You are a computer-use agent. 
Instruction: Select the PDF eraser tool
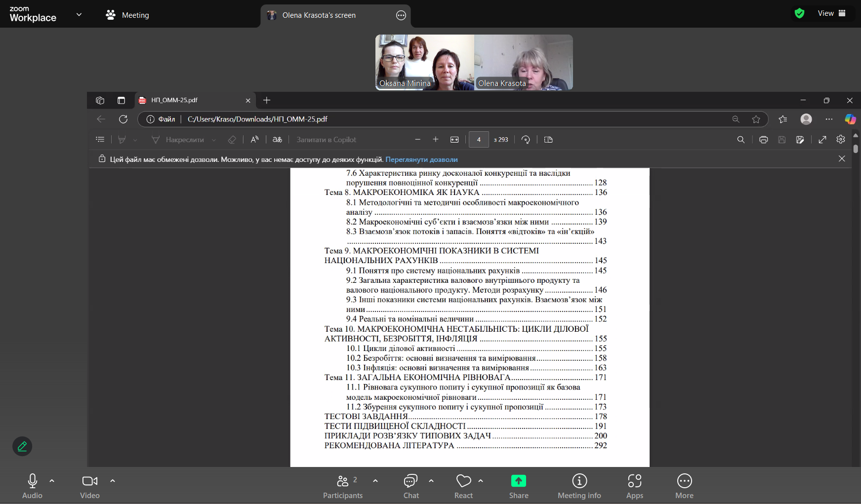(x=232, y=140)
